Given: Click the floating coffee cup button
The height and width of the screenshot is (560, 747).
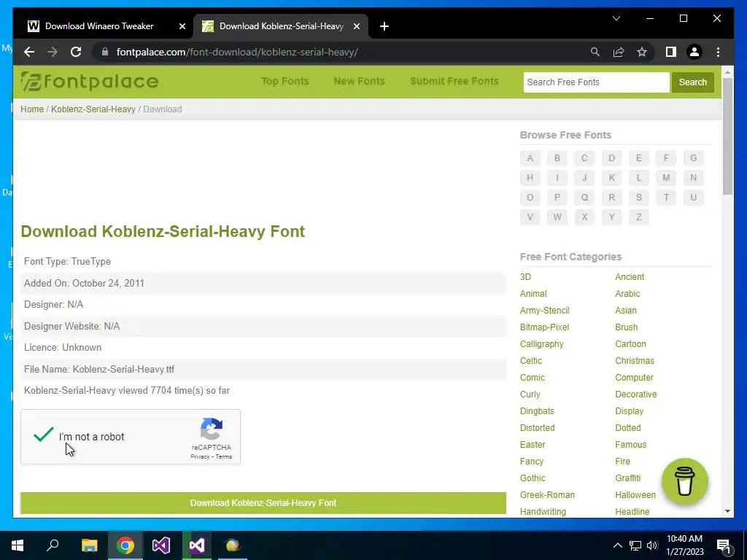Looking at the screenshot, I should click(684, 481).
